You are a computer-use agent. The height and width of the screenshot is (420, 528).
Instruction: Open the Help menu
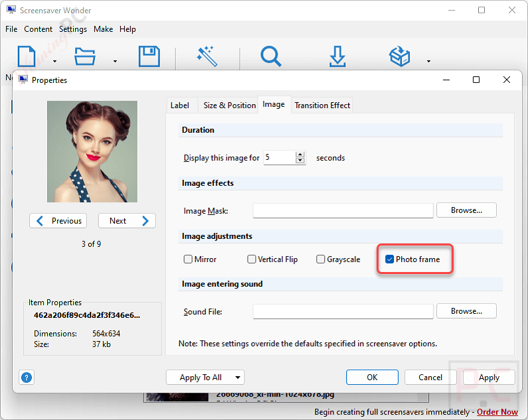click(x=128, y=29)
